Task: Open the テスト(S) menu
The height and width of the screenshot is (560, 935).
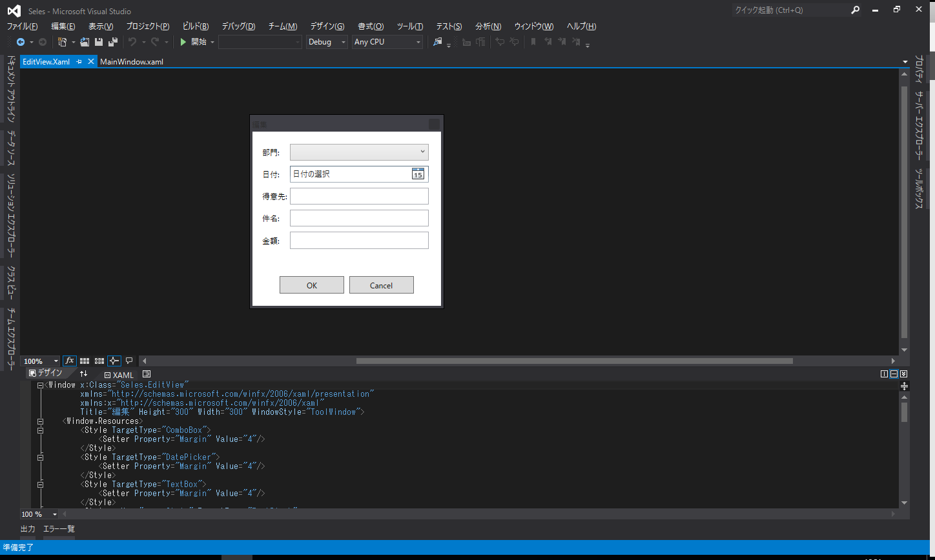Action: pyautogui.click(x=449, y=26)
